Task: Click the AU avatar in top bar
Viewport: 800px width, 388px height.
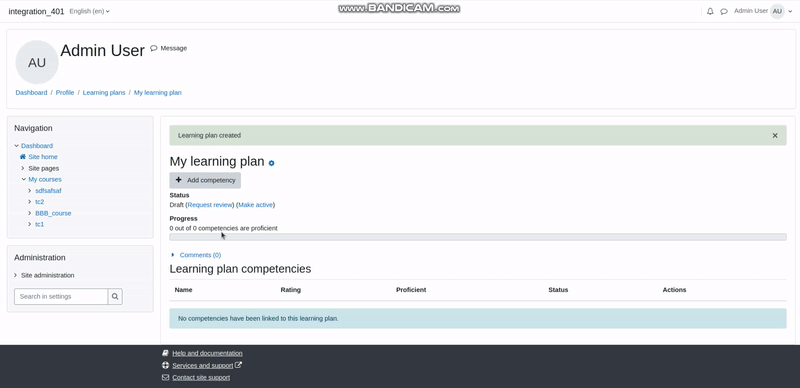Action: [777, 11]
